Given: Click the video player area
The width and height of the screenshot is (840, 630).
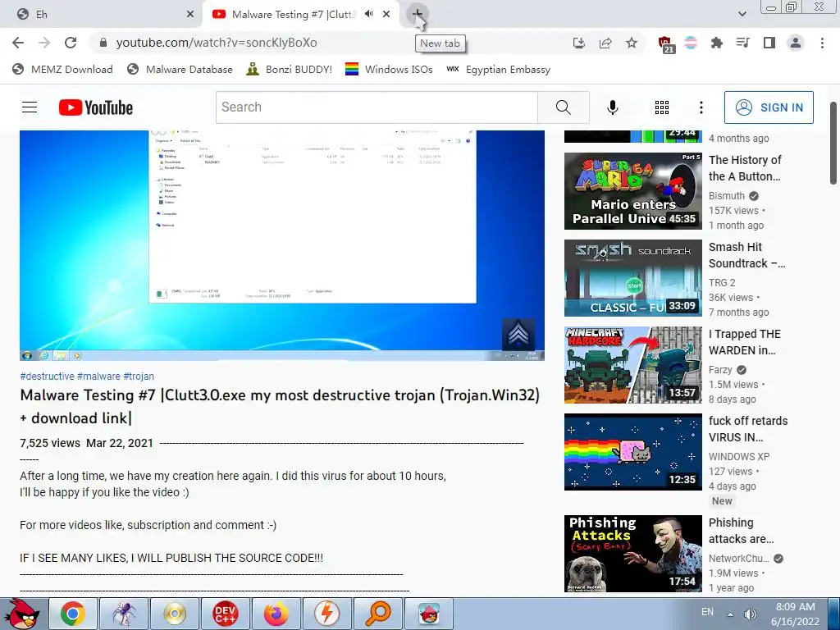Looking at the screenshot, I should coord(282,245).
